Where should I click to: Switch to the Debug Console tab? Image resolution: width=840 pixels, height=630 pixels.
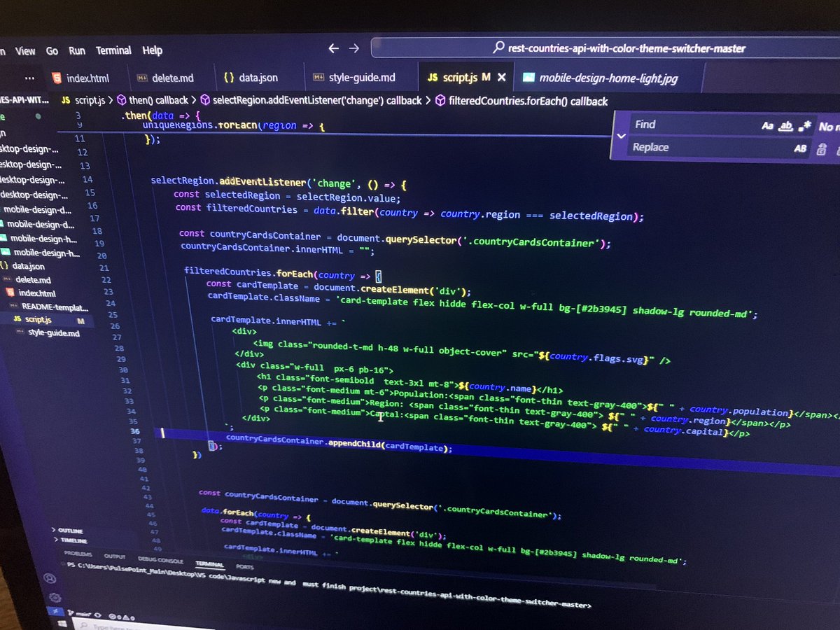pos(161,561)
